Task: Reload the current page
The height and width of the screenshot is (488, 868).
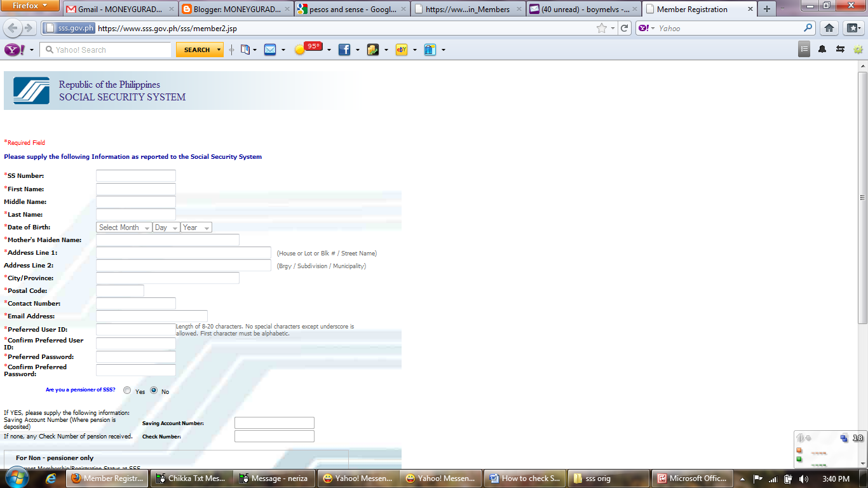Action: click(625, 28)
